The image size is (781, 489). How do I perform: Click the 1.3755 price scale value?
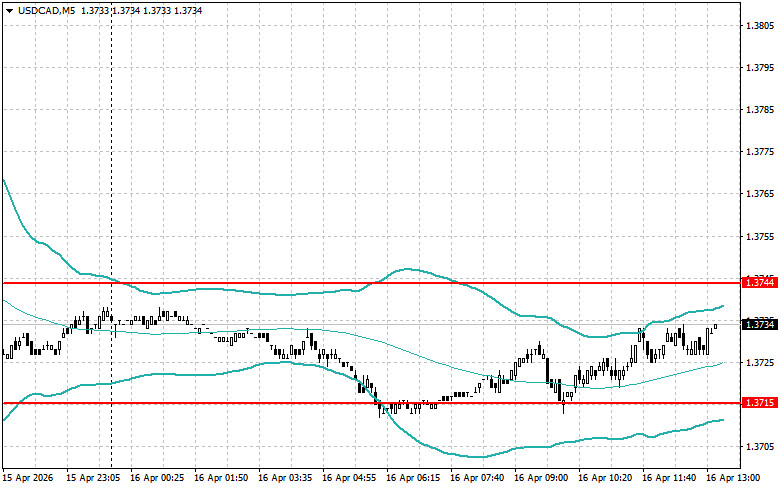point(760,236)
